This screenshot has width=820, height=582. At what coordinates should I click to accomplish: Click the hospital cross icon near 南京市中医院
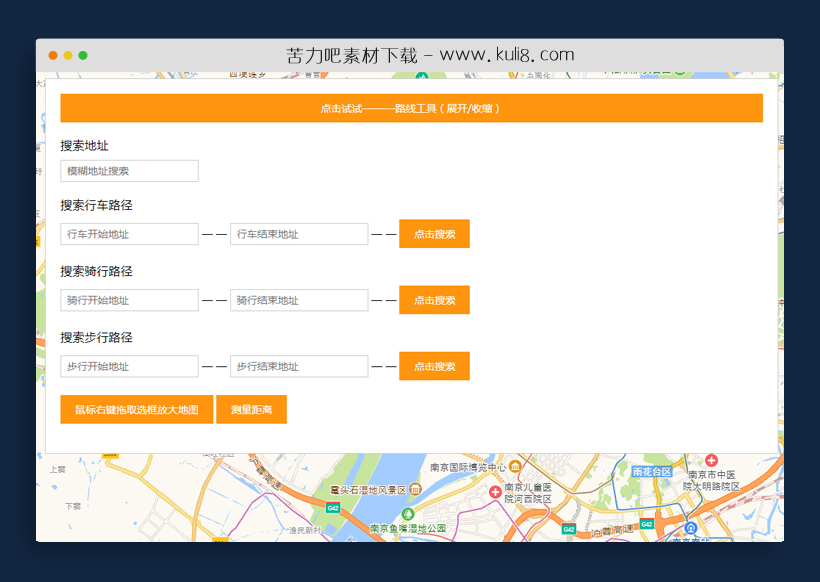712,460
